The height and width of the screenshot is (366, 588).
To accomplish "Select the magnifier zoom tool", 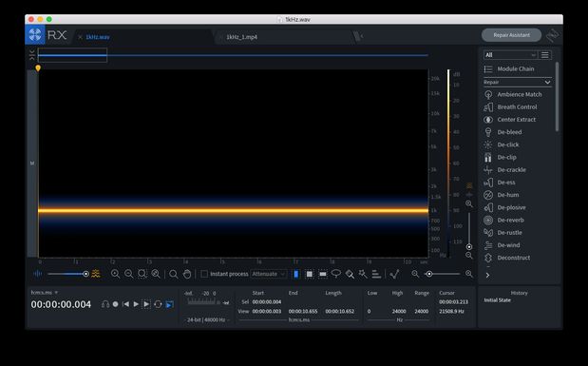I will pyautogui.click(x=173, y=274).
